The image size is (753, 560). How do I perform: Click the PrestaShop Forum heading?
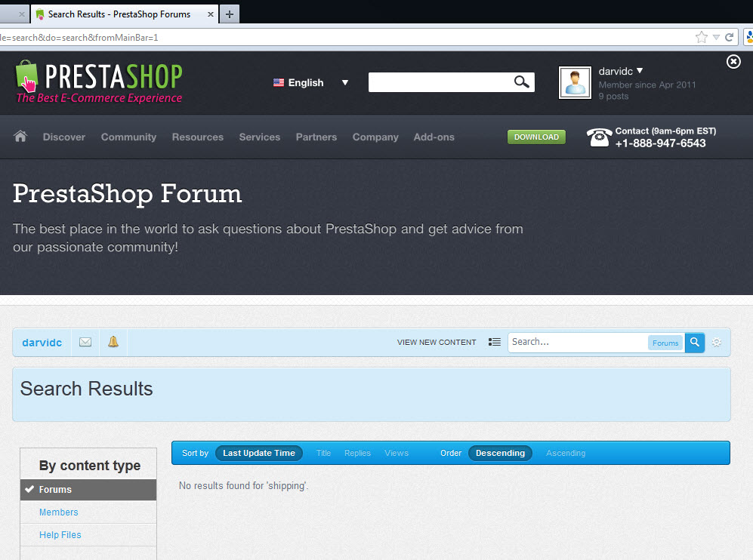pos(127,194)
